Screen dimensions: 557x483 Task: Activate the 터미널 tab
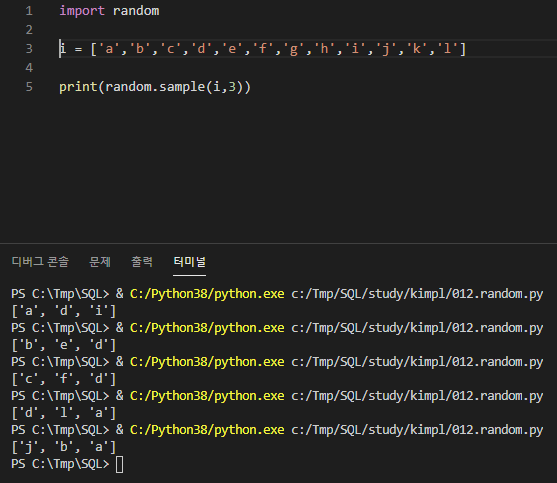[x=189, y=262]
